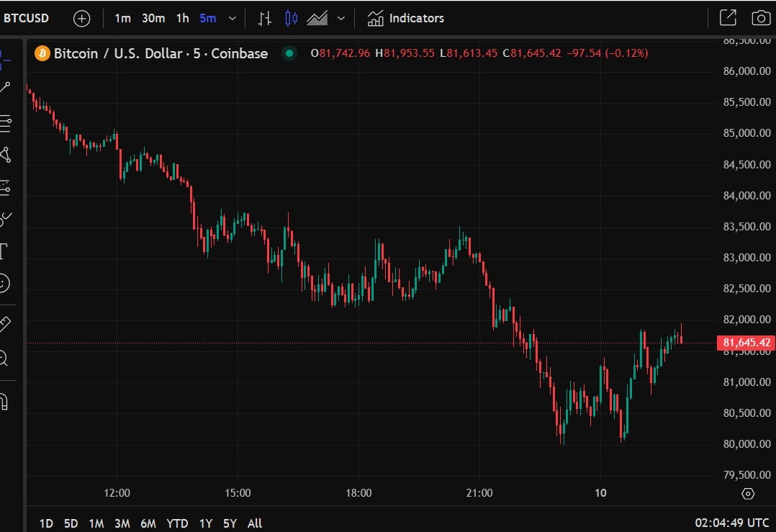
Task: Open chart settings gear near time axis
Action: point(748,493)
